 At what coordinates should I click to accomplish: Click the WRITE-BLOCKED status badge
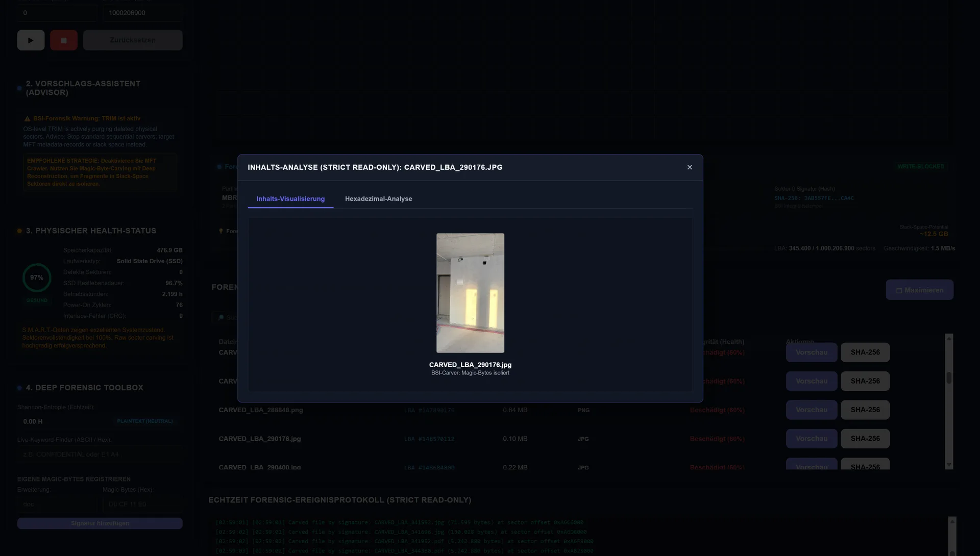point(921,166)
